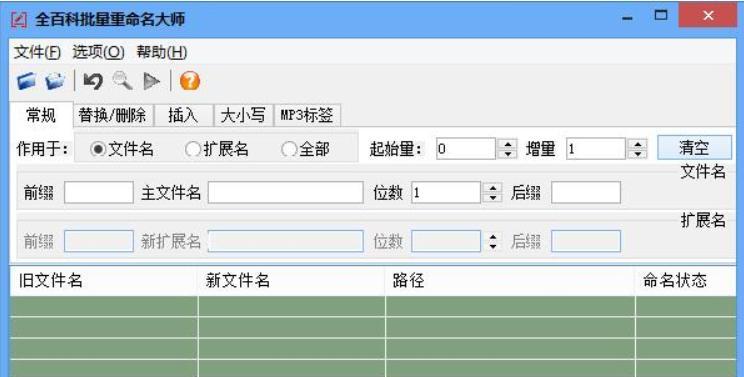This screenshot has width=744, height=377.
Task: Increase 增量 with up arrow
Action: (638, 144)
